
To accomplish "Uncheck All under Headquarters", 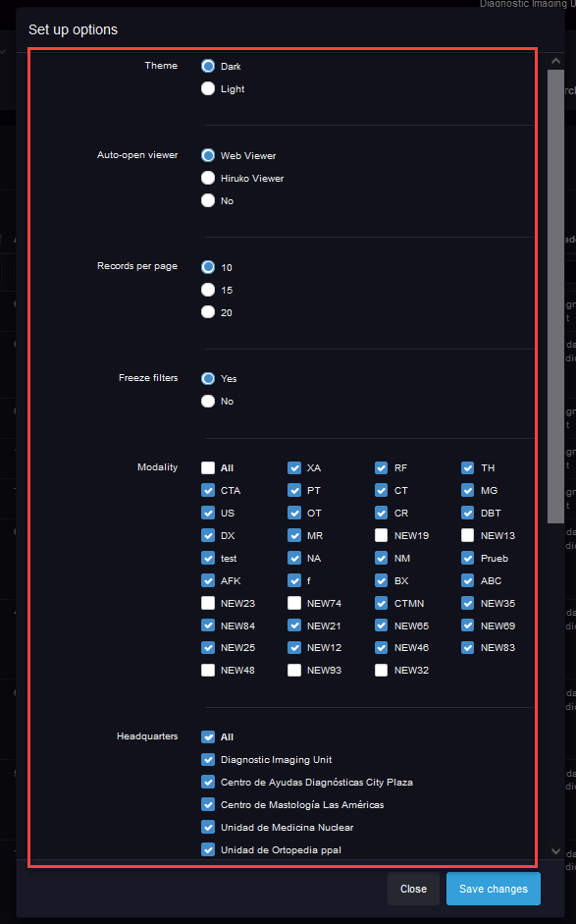I will (x=208, y=737).
